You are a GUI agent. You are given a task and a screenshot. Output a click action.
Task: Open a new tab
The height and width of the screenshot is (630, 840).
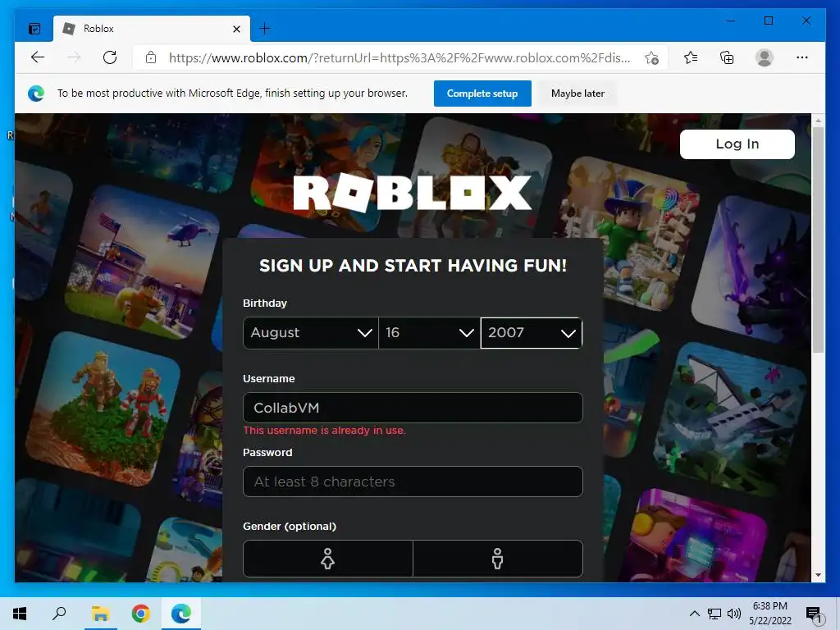(x=265, y=29)
